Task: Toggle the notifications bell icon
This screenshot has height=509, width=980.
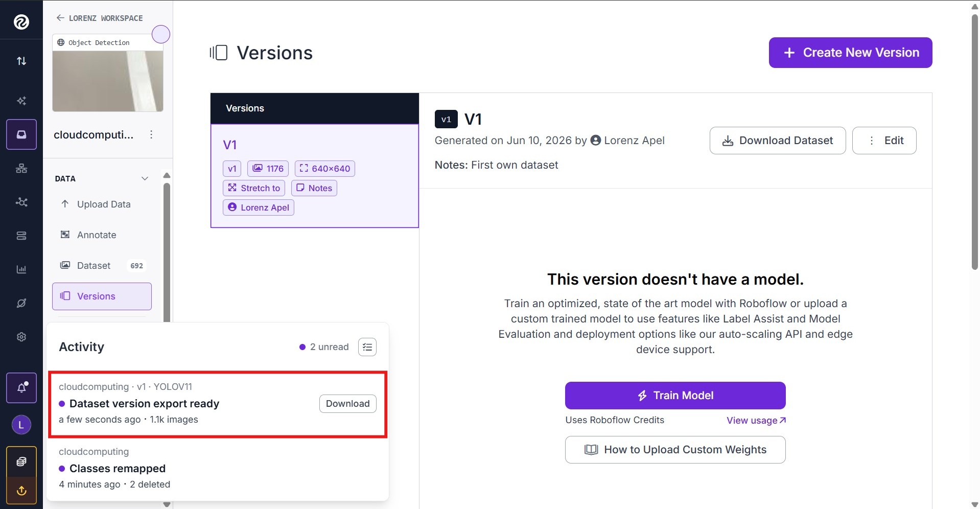Action: pyautogui.click(x=21, y=388)
